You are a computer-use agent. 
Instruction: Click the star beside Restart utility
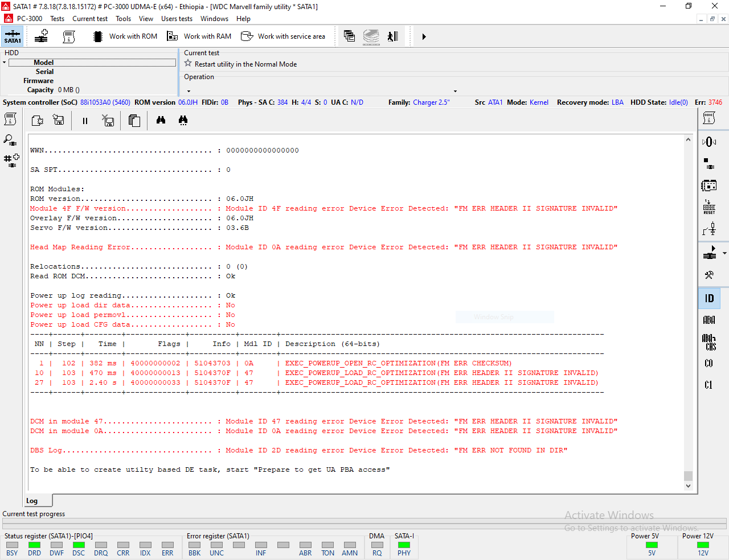188,64
